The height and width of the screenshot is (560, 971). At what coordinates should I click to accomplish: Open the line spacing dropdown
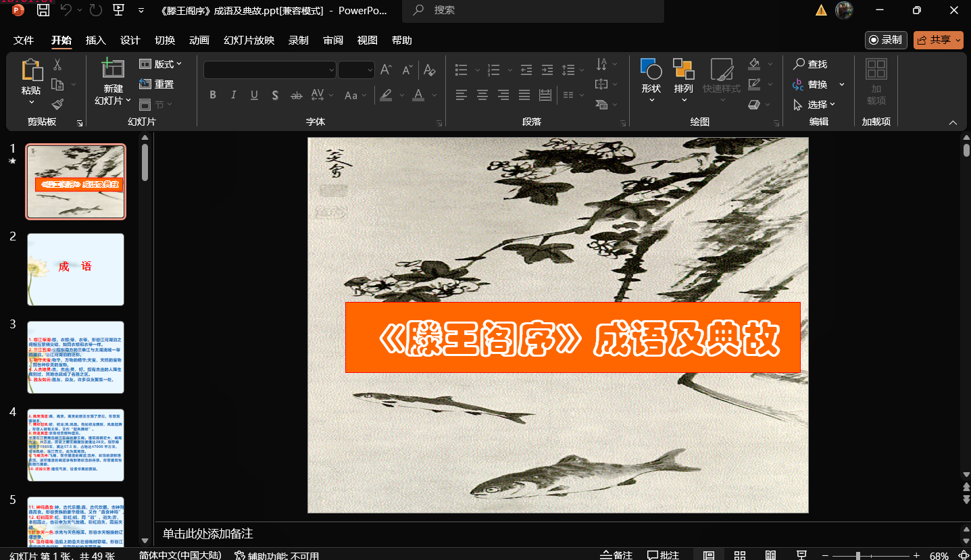572,70
